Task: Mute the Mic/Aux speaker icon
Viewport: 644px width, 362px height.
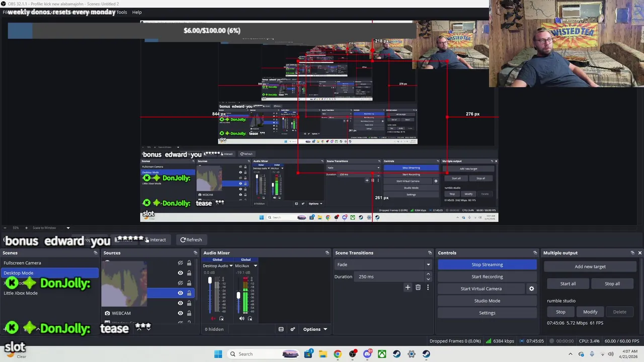Action: 242,318
